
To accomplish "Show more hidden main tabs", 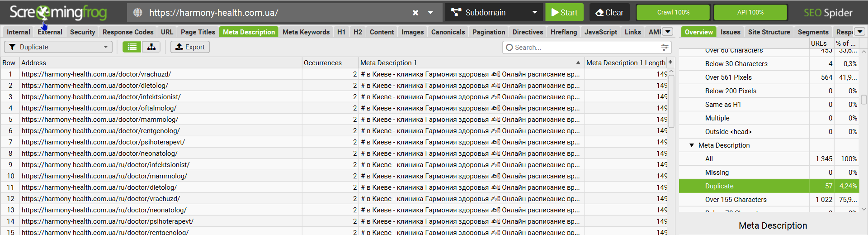I will [668, 32].
